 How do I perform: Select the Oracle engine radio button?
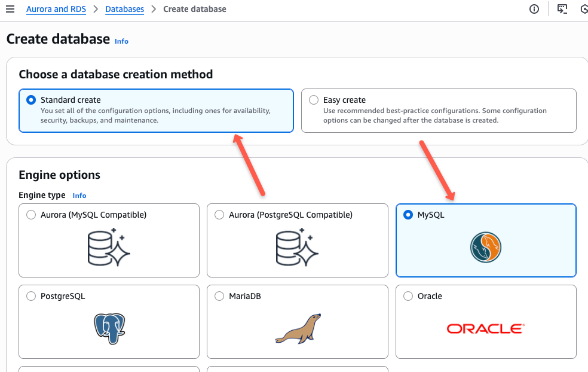click(408, 296)
